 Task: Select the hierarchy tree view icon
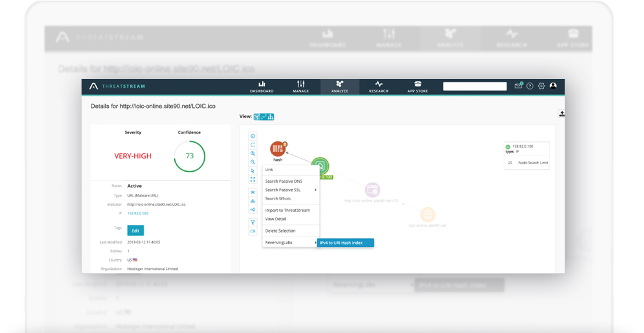tap(270, 117)
